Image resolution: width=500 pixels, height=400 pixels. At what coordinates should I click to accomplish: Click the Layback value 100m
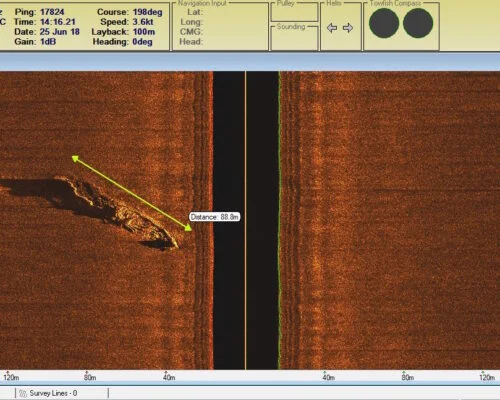pyautogui.click(x=144, y=32)
